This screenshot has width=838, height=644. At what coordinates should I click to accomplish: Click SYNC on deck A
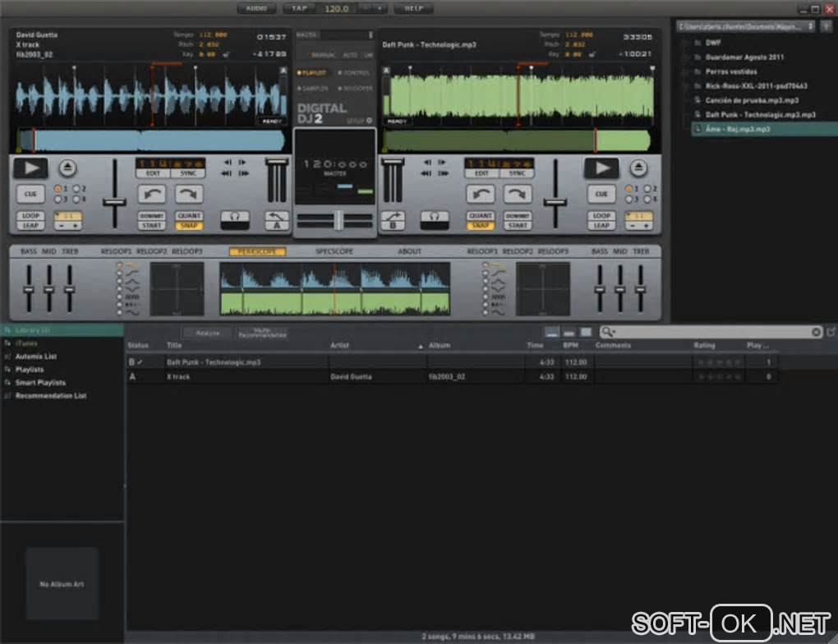pos(188,173)
